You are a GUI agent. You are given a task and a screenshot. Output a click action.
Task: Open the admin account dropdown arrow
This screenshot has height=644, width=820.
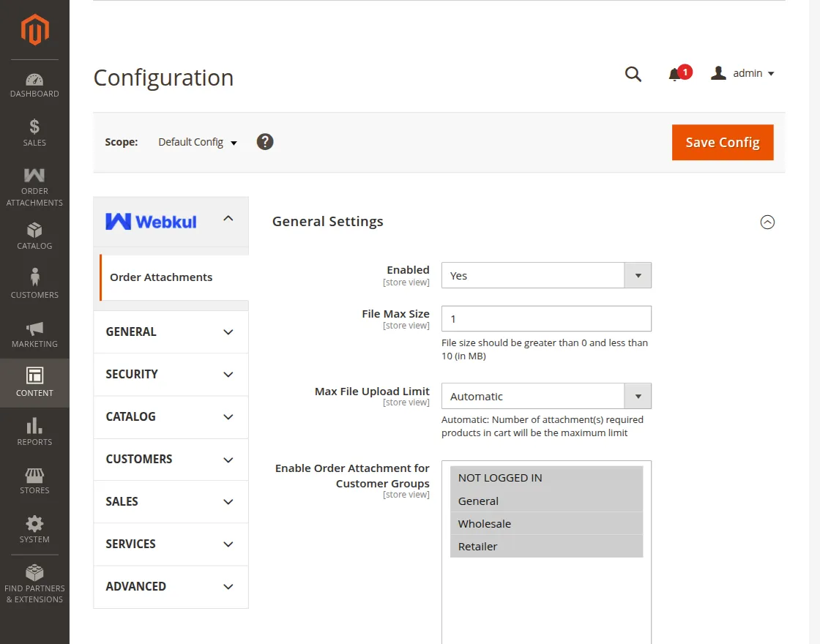coord(771,74)
